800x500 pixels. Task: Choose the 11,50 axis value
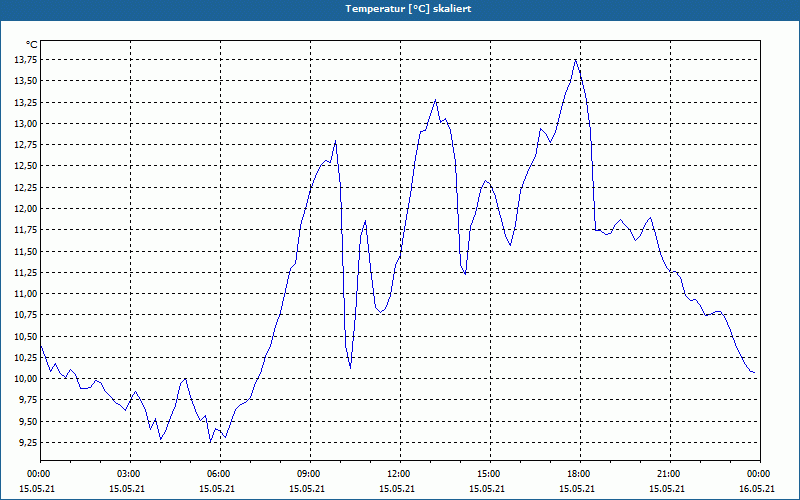pyautogui.click(x=27, y=251)
